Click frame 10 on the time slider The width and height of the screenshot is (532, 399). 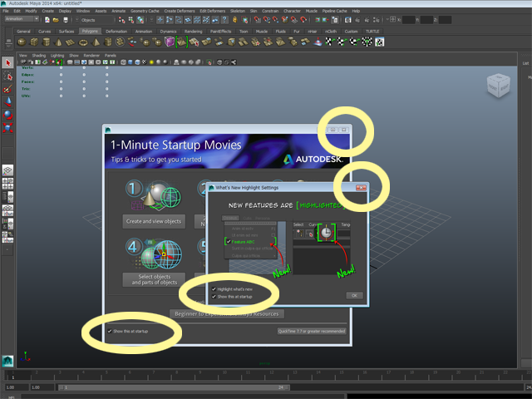point(224,375)
